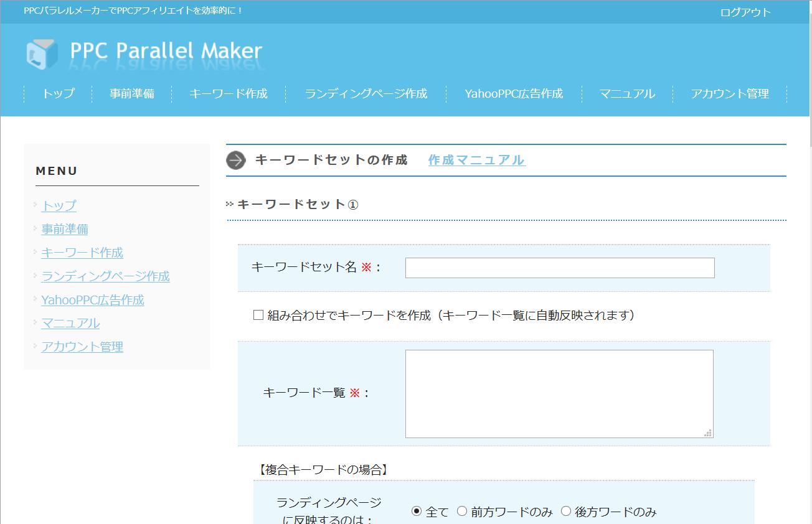Open 事前準備 in the top navigation bar
This screenshot has width=812, height=524.
(132, 93)
